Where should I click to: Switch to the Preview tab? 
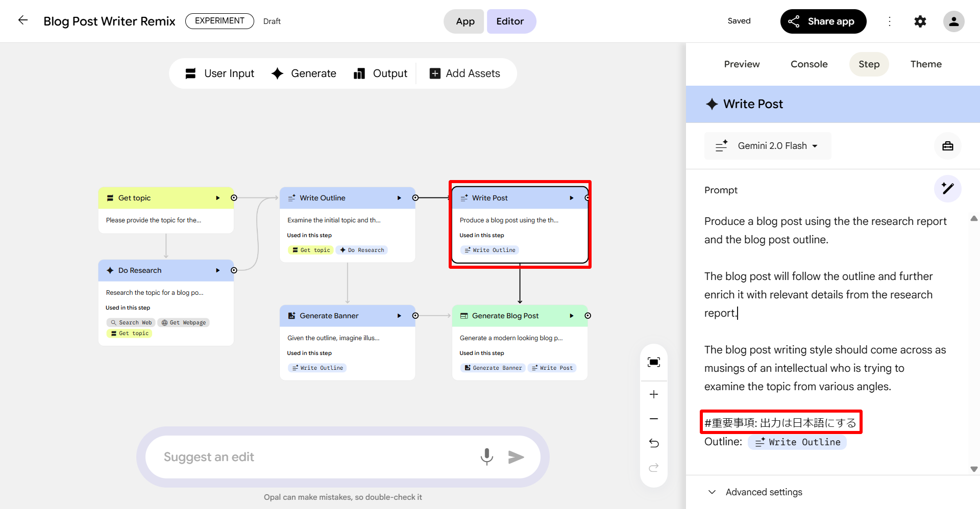point(742,64)
